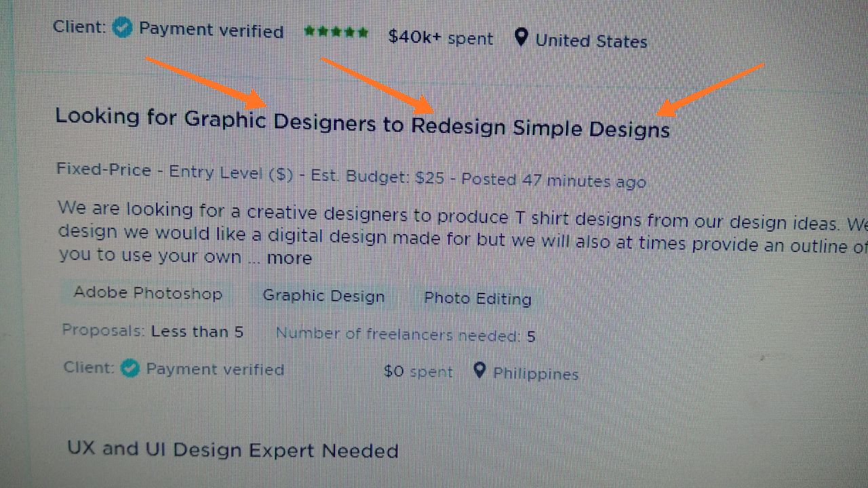Click the Posted 47 minutes ago text

pyautogui.click(x=553, y=180)
